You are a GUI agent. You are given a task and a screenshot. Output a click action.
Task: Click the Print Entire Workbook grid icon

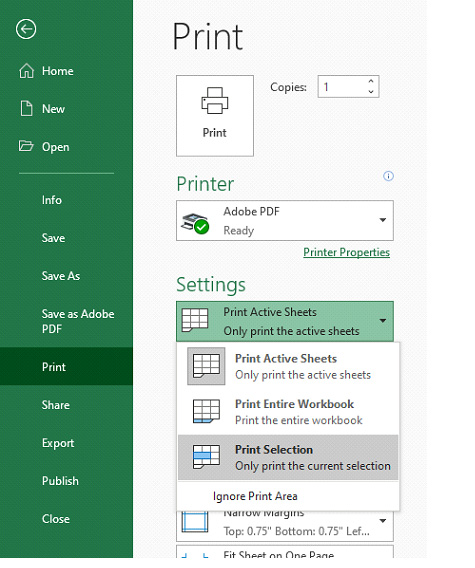pos(206,411)
